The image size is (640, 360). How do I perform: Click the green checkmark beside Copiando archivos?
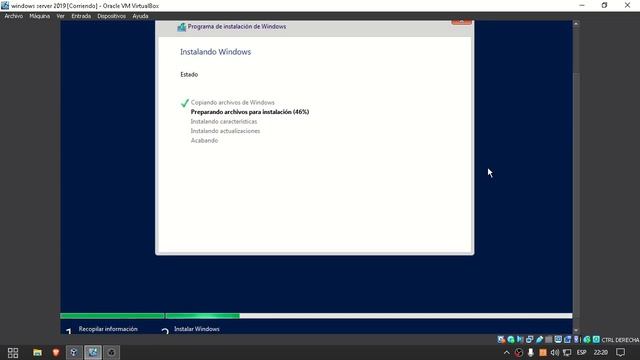[184, 103]
